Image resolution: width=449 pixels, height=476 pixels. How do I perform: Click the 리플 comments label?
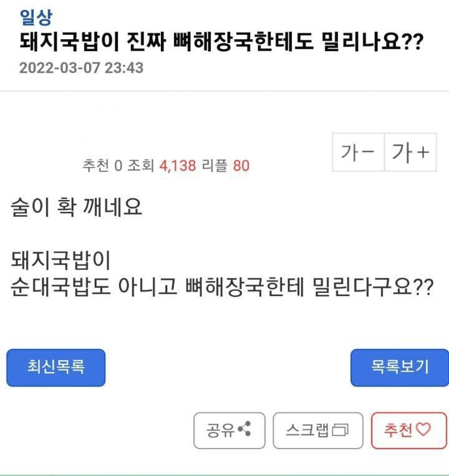(x=215, y=166)
